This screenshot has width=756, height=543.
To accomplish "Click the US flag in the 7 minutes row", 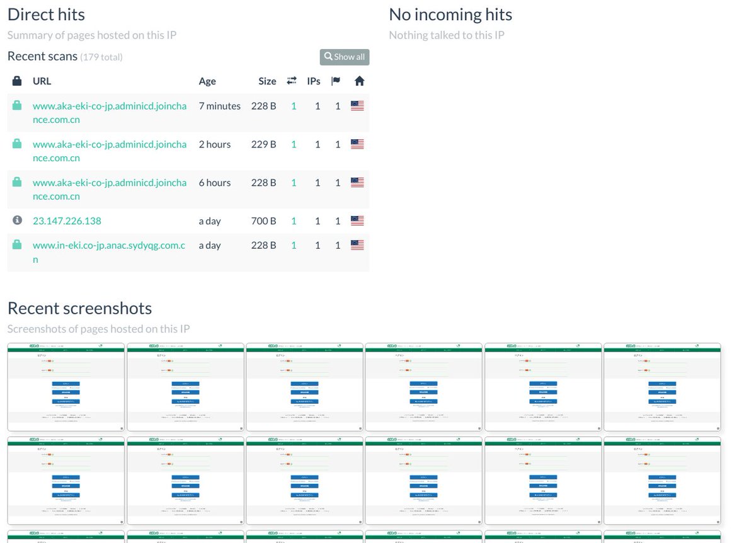I will click(357, 106).
